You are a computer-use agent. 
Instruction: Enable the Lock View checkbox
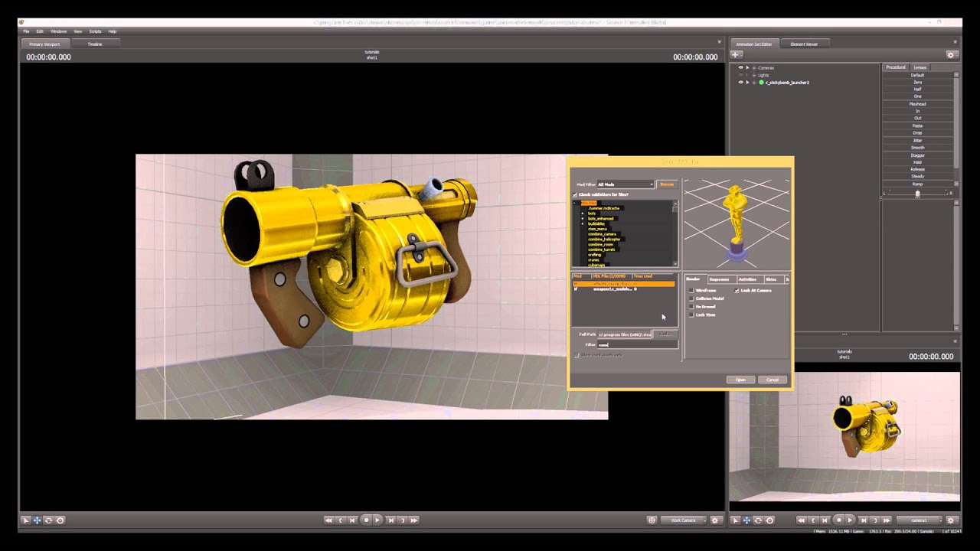point(691,315)
